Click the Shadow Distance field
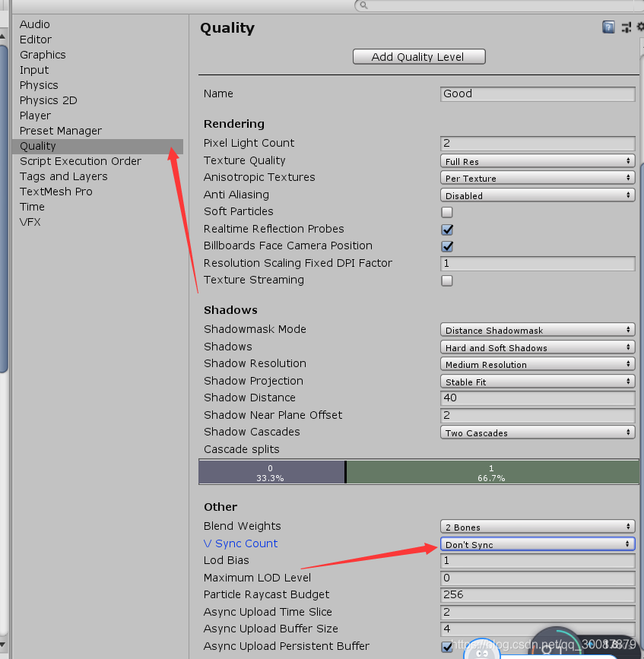Screen dimensions: 644x659 [538, 398]
